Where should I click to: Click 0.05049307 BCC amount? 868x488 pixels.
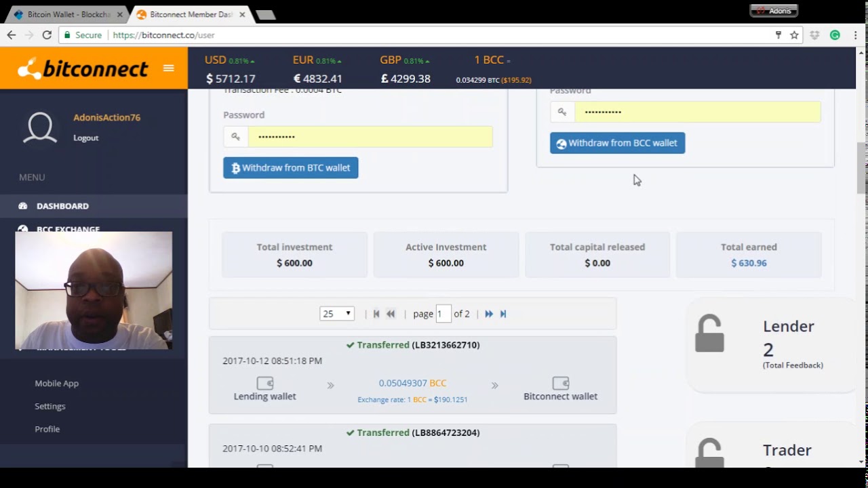[412, 383]
